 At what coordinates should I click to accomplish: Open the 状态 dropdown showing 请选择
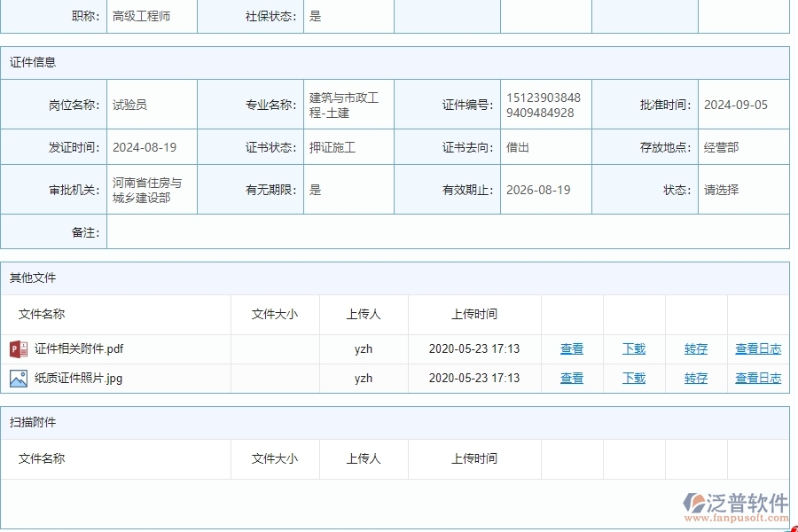pyautogui.click(x=743, y=189)
